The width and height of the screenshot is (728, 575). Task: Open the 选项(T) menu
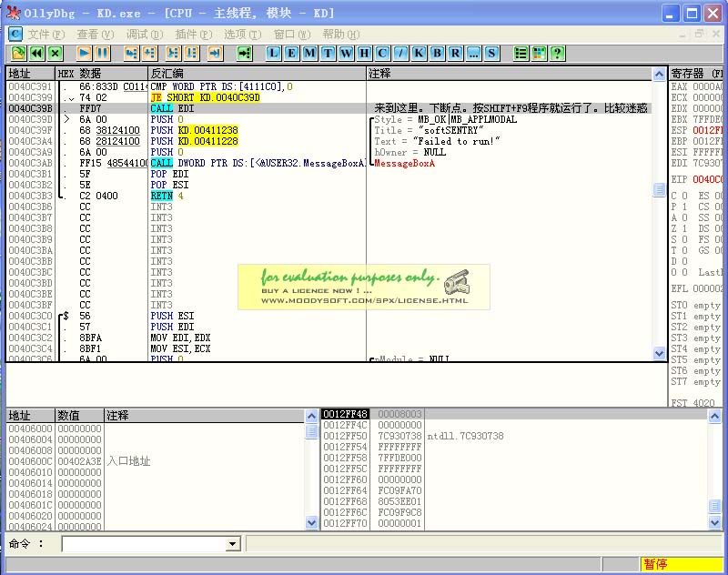(x=243, y=35)
